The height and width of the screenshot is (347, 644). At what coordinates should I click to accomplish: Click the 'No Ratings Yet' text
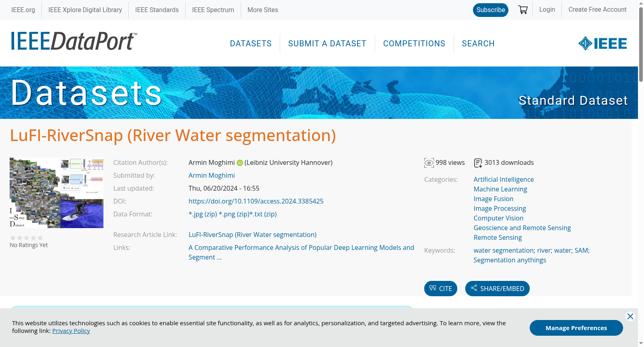[x=29, y=245]
